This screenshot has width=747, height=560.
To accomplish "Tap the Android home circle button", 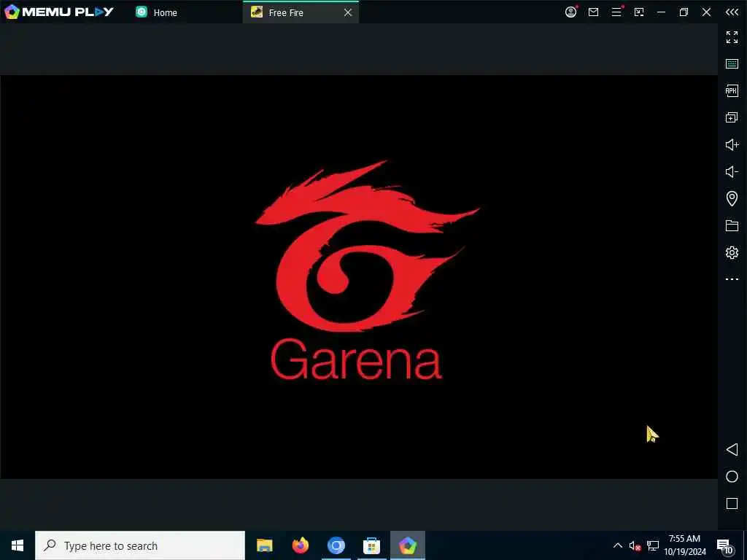I will [x=732, y=477].
